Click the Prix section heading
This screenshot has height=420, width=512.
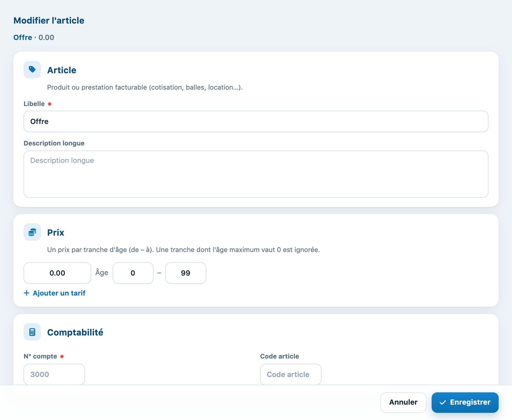click(56, 232)
